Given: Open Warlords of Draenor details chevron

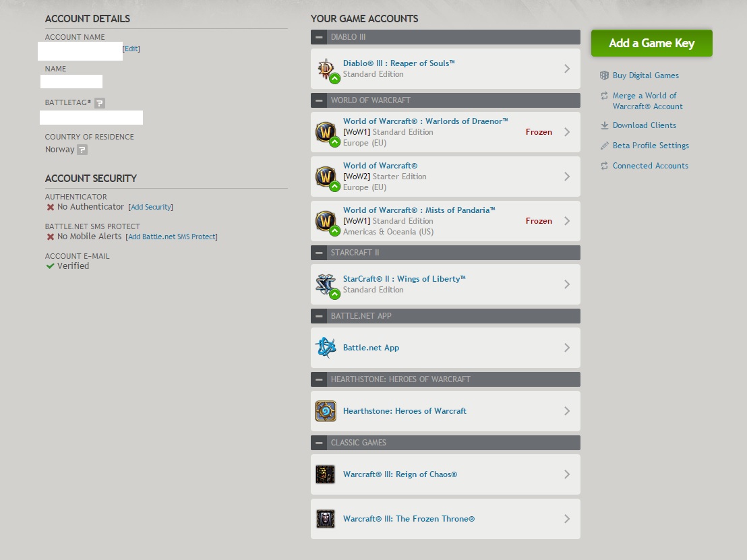Looking at the screenshot, I should click(x=567, y=132).
